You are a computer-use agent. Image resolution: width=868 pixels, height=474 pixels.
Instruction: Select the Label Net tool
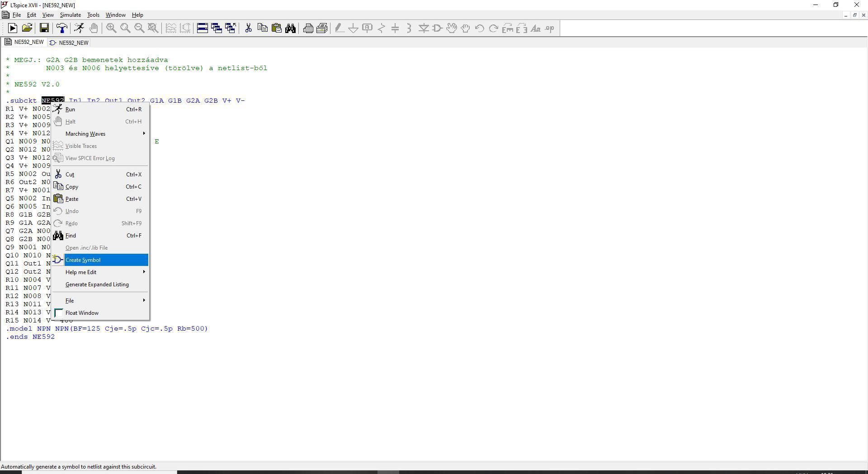368,28
